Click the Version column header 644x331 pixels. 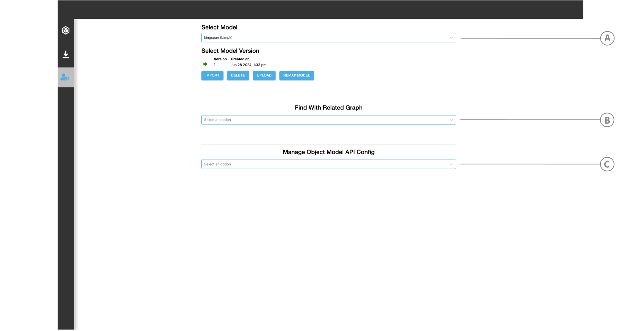pyautogui.click(x=220, y=59)
